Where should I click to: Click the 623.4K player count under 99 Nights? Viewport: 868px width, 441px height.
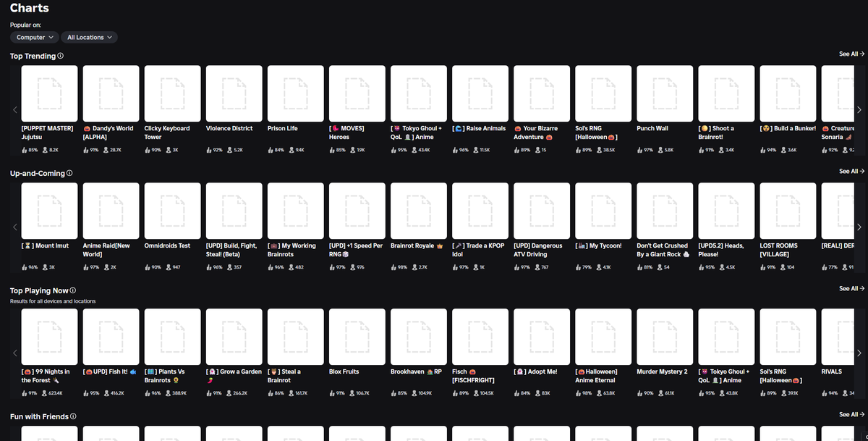[55, 393]
